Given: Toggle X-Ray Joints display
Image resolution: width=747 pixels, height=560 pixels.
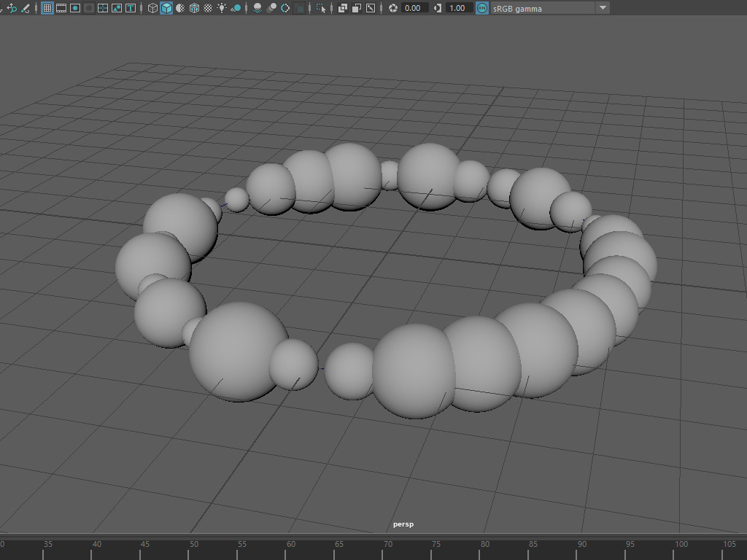Looking at the screenshot, I should point(370,8).
